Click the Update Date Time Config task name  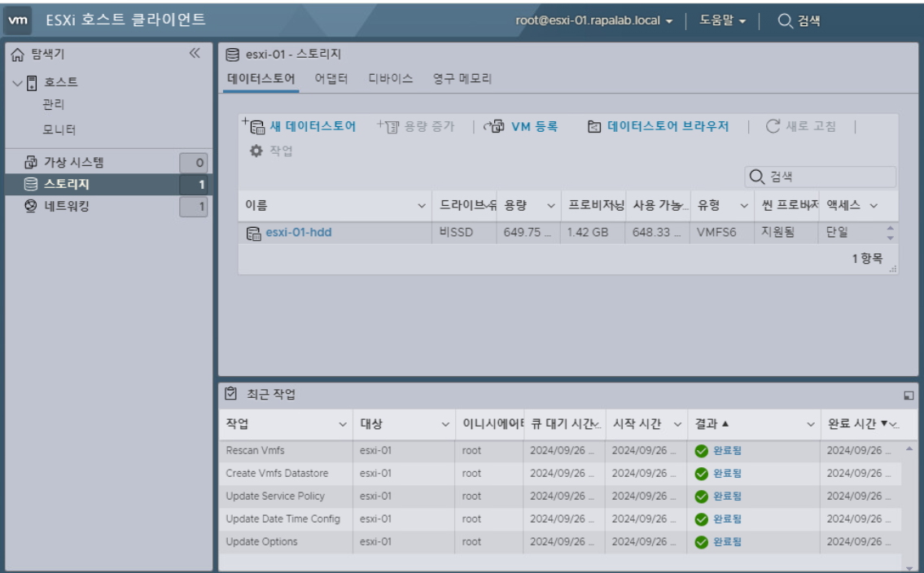[x=282, y=519]
